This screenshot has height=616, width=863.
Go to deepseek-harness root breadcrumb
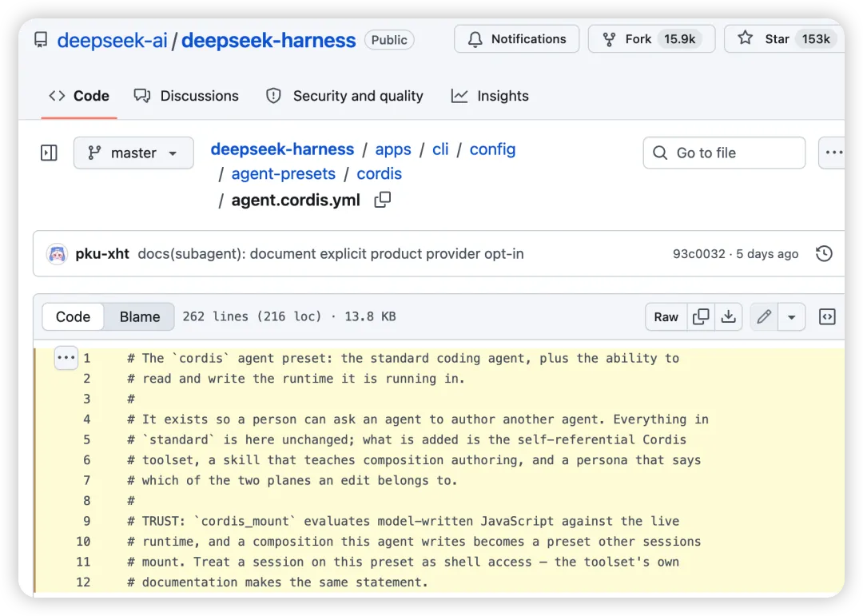click(x=282, y=149)
